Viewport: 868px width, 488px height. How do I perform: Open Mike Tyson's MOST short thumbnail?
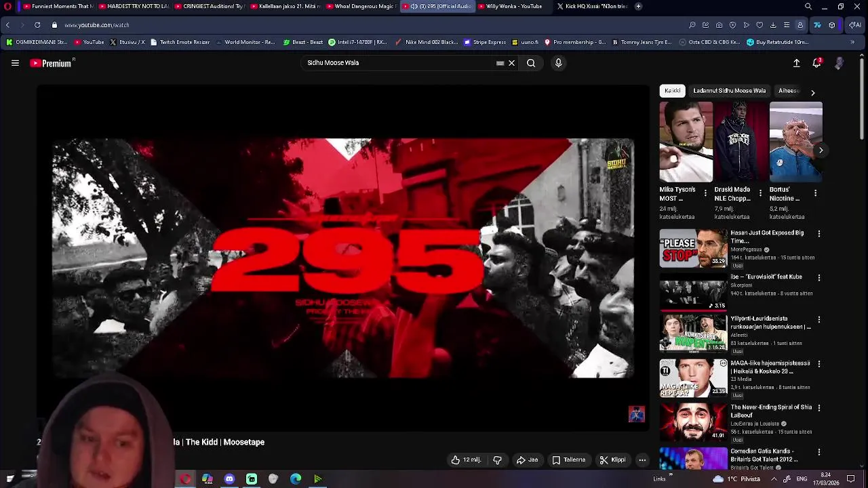click(686, 142)
